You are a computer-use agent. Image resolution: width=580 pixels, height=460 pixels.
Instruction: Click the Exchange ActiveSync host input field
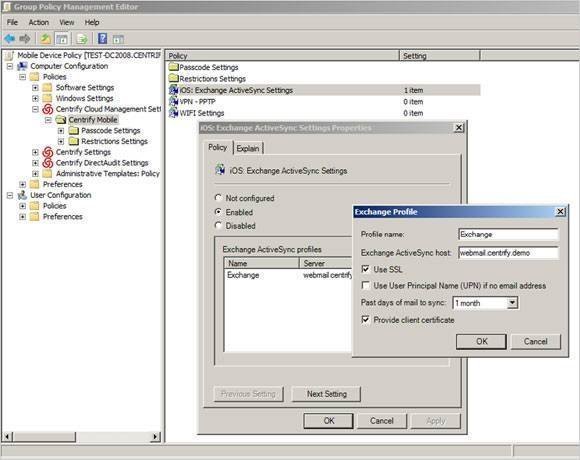pyautogui.click(x=508, y=253)
